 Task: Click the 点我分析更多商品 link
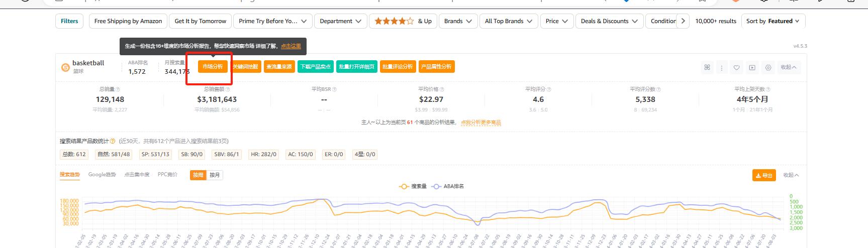pyautogui.click(x=481, y=122)
